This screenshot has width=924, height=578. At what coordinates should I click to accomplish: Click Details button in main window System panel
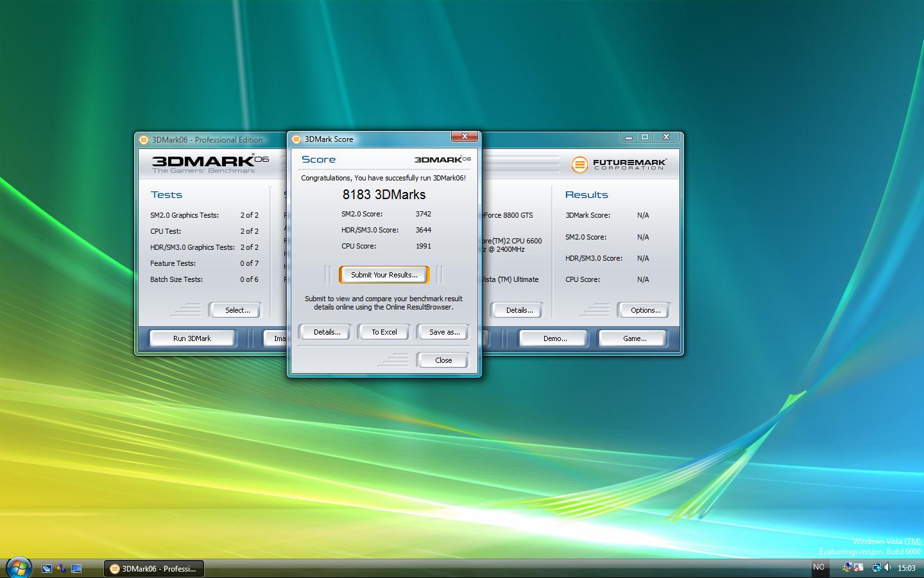[518, 310]
